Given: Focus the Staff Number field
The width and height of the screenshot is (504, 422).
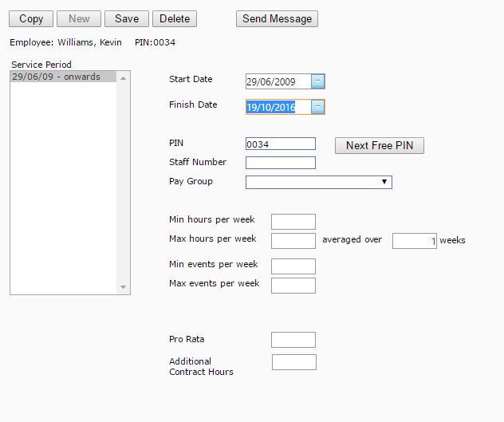Looking at the screenshot, I should click(x=280, y=163).
